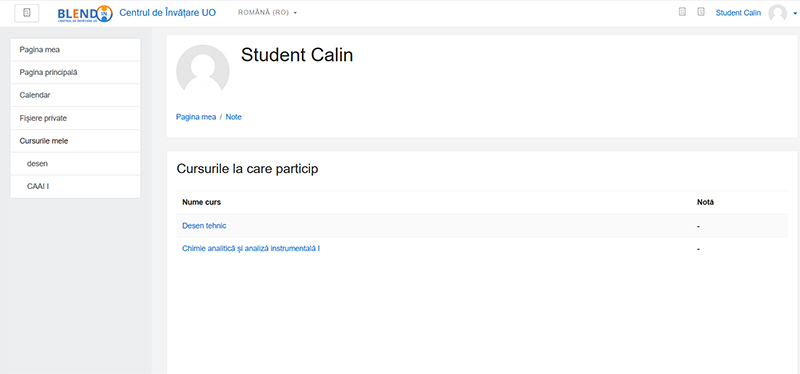Open the notifications icon in header
The height and width of the screenshot is (374, 800).
point(682,12)
